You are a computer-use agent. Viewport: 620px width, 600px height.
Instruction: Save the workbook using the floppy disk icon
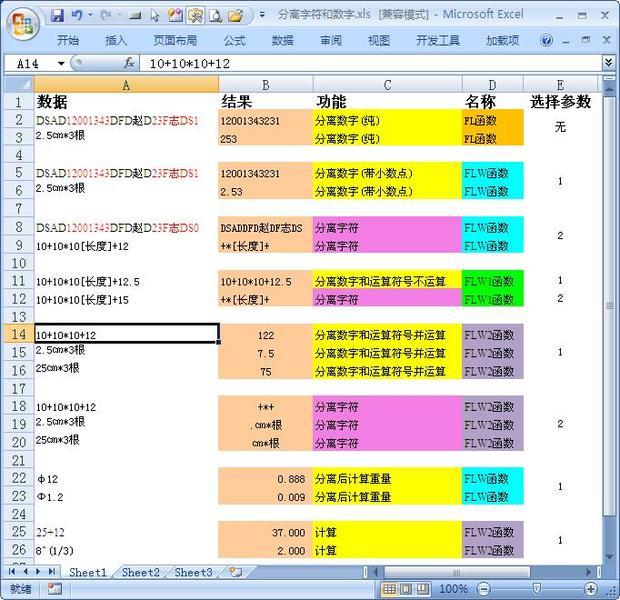(x=58, y=16)
